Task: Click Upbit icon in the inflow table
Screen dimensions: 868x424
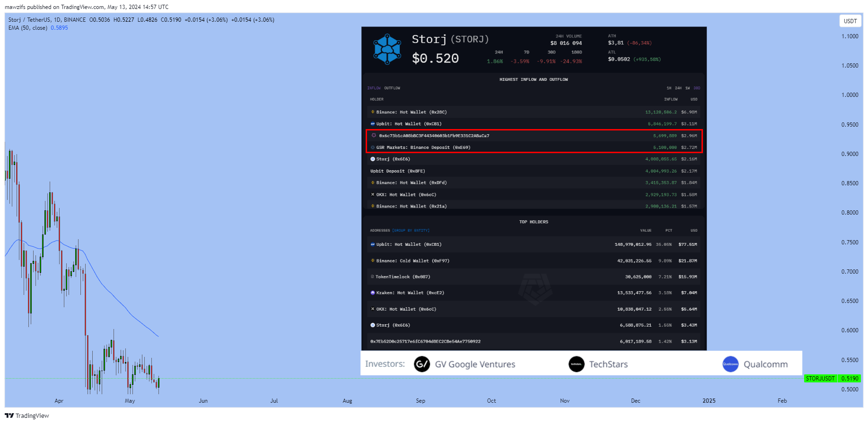Action: pos(373,124)
